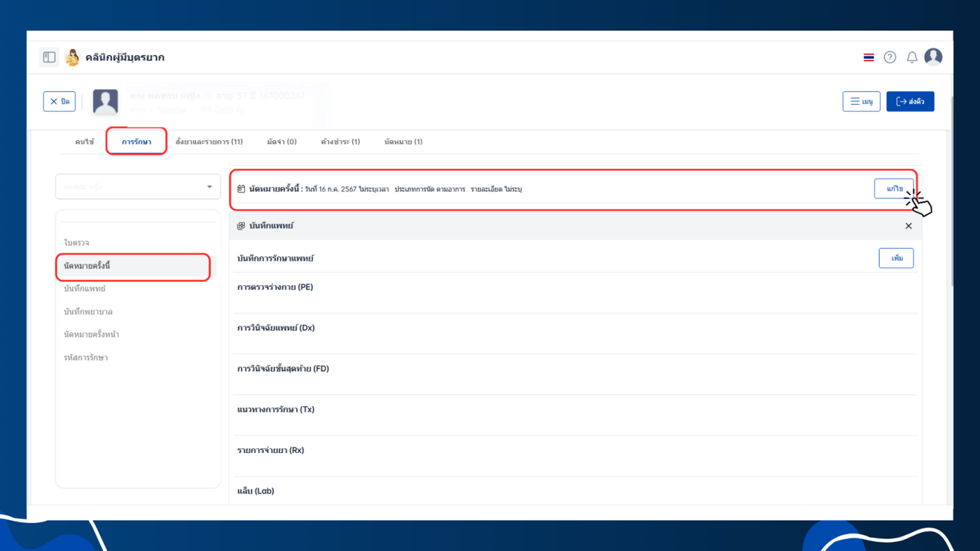Switch to the คนไข้ tab

[x=85, y=141]
